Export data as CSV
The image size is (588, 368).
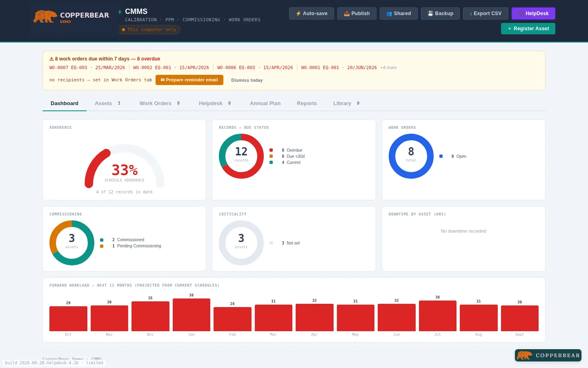click(x=486, y=13)
